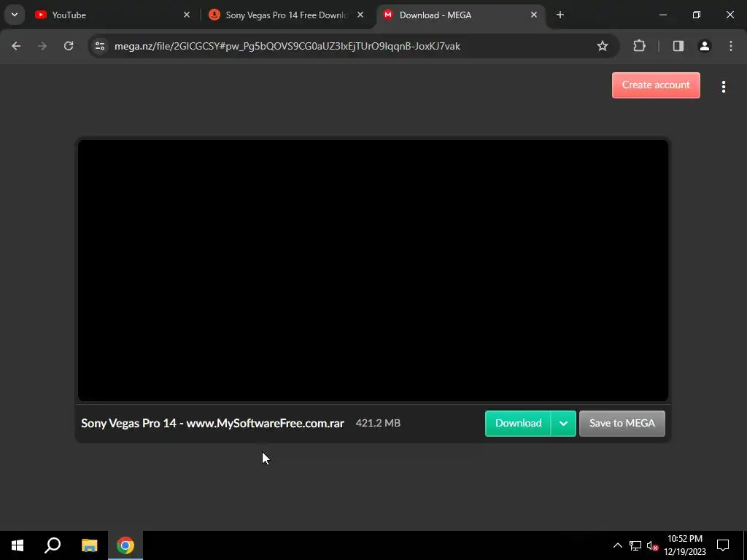
Task: Open the Windows Start menu
Action: click(18, 545)
